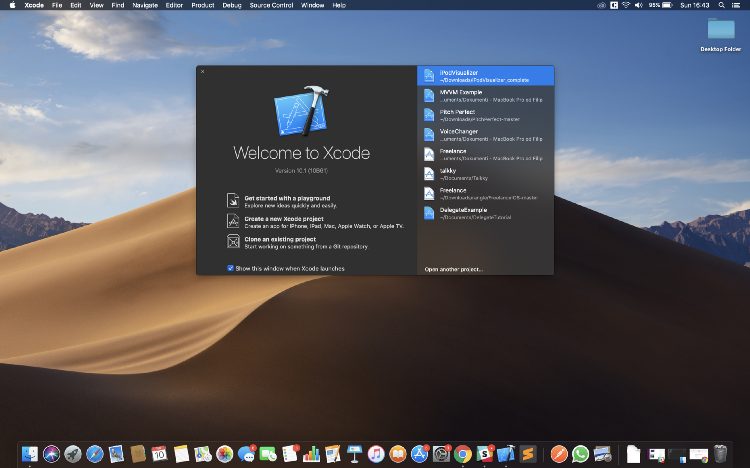Open Maps app in the Dock
Viewport: 750px width, 468px height.
coord(203,454)
